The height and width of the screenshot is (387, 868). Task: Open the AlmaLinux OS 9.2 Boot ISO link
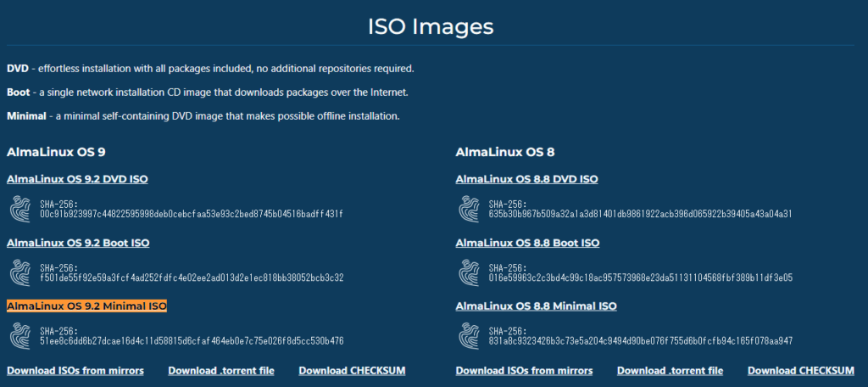tap(78, 243)
